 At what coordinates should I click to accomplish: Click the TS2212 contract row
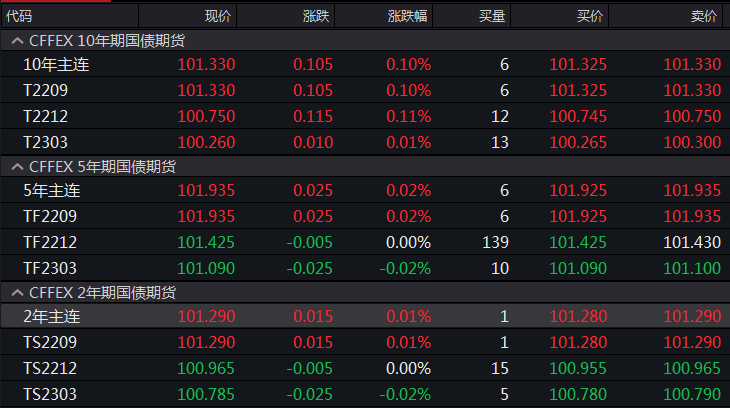click(x=50, y=368)
